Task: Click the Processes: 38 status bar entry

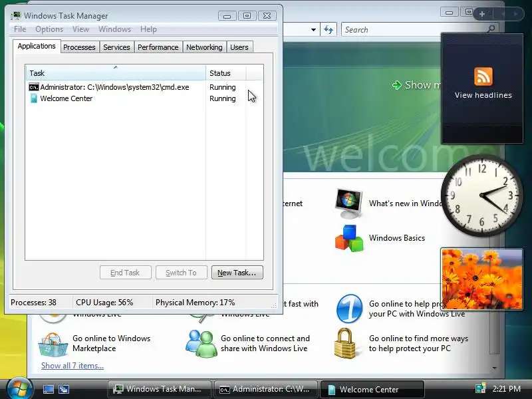Action: pyautogui.click(x=34, y=303)
